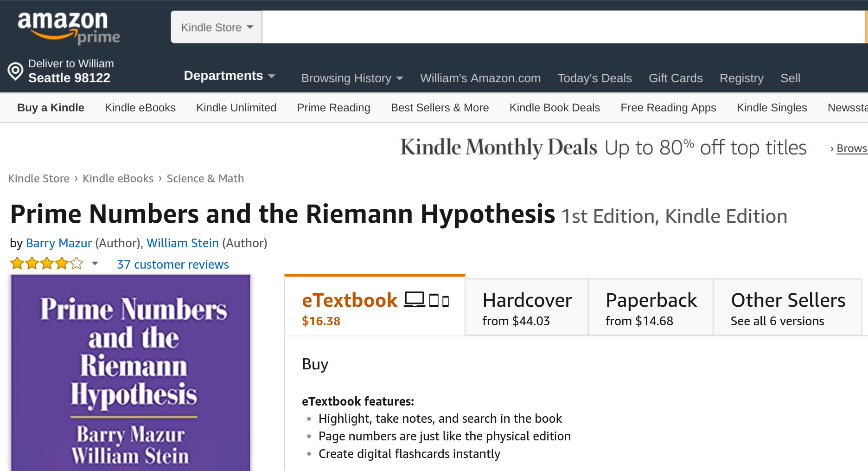Open the Browsing History dropdown
The width and height of the screenshot is (868, 471).
tap(351, 78)
